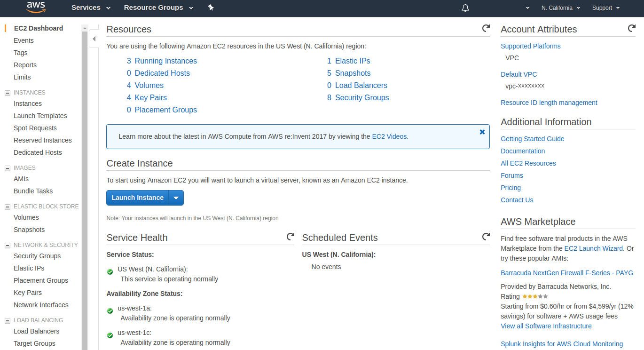The image size is (644, 350).
Task: Open Reports in the sidebar
Action: [x=25, y=65]
